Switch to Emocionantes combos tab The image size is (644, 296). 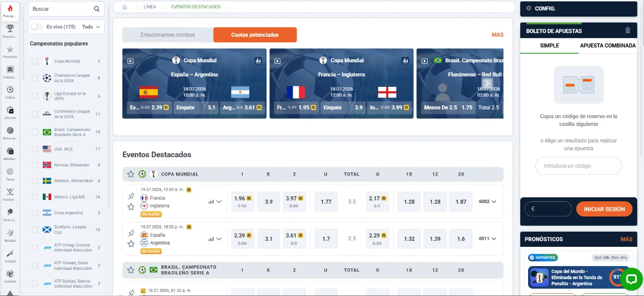(x=168, y=35)
